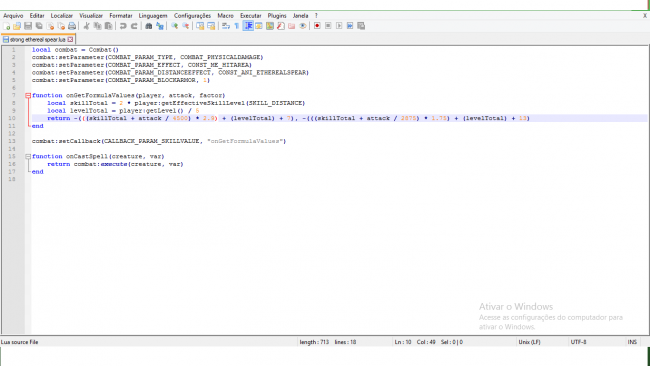Open a file using the folder icon
Image resolution: width=650 pixels, height=366 pixels.
(x=17, y=26)
